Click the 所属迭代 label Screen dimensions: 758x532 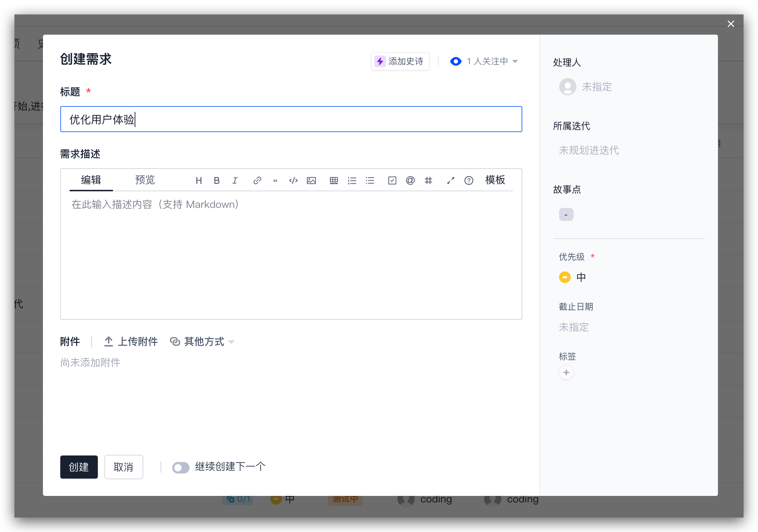(572, 126)
